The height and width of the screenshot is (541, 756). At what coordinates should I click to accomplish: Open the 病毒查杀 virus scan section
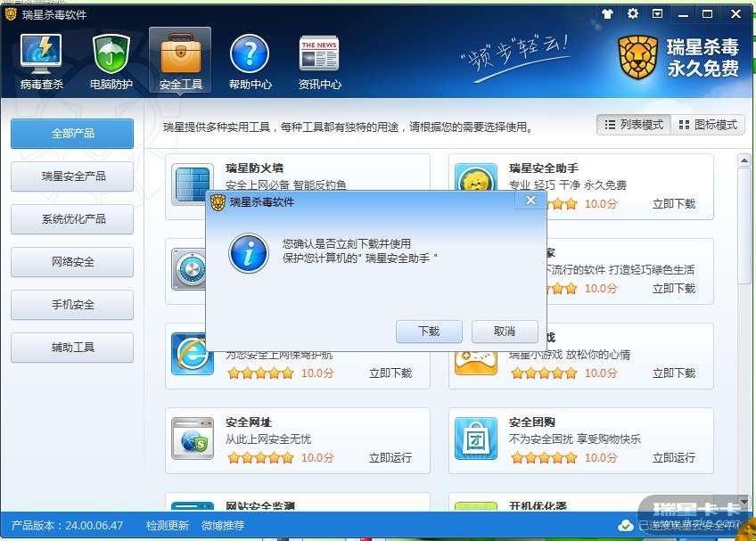point(42,61)
